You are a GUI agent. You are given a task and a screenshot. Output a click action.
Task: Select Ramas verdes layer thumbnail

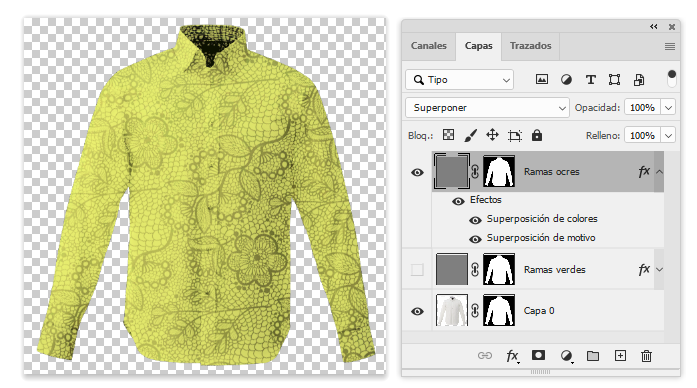point(452,269)
